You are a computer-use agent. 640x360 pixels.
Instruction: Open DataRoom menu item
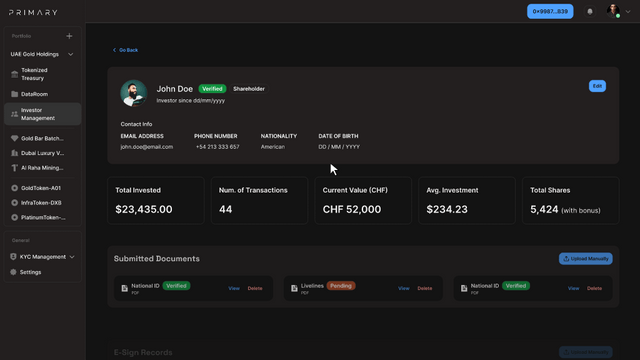click(42, 94)
